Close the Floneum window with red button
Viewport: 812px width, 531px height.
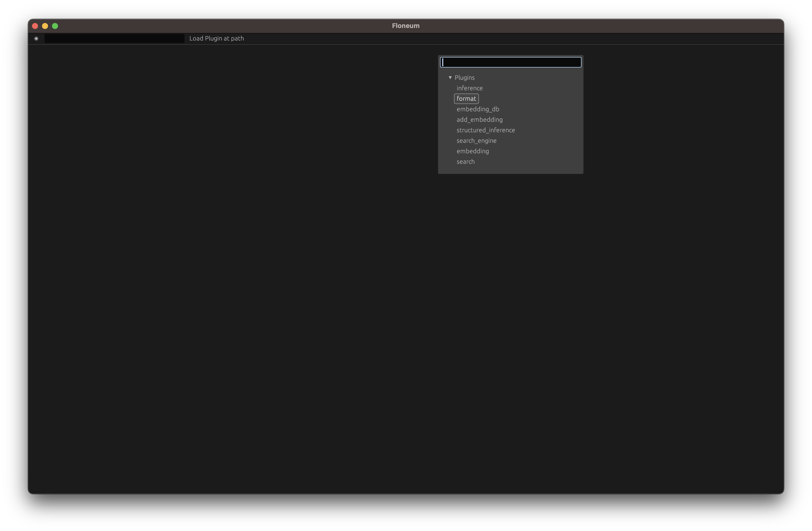(35, 26)
